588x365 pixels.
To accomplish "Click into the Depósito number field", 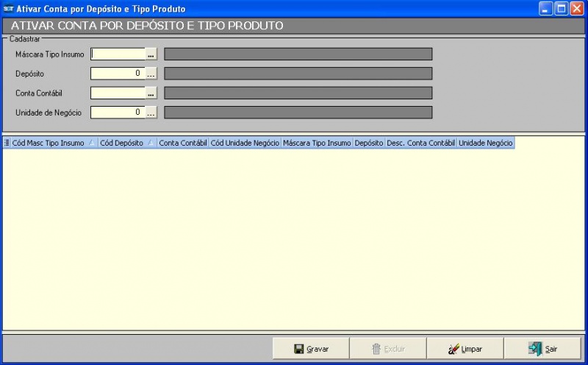I will click(x=118, y=74).
